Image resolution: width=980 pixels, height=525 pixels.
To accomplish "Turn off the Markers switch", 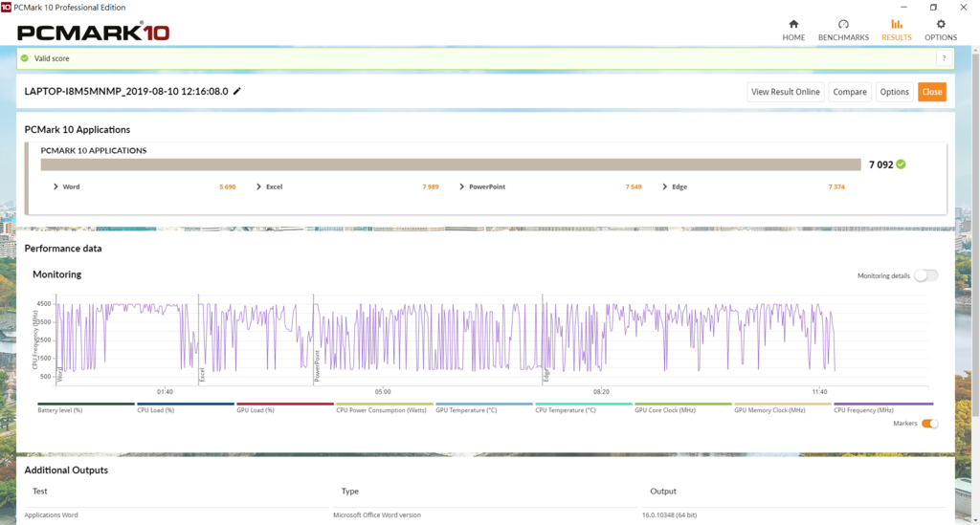I will click(930, 424).
